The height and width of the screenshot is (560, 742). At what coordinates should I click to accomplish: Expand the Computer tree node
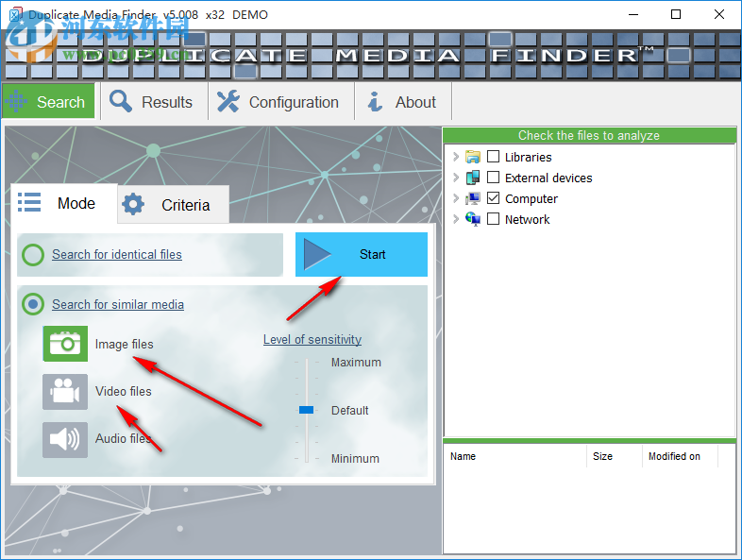[x=456, y=198]
